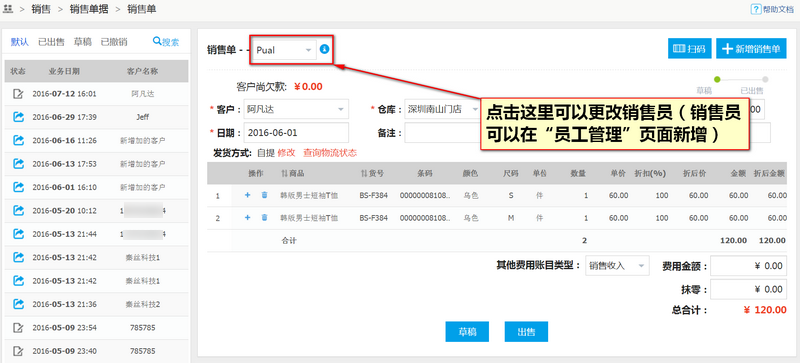Click sold status icon for 2016-05-13 21:44

click(18, 234)
